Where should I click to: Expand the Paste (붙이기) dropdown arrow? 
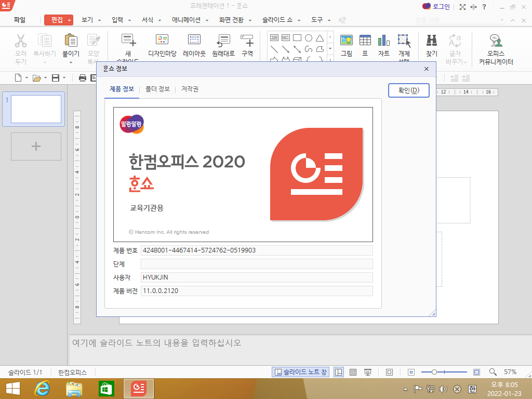pos(71,62)
